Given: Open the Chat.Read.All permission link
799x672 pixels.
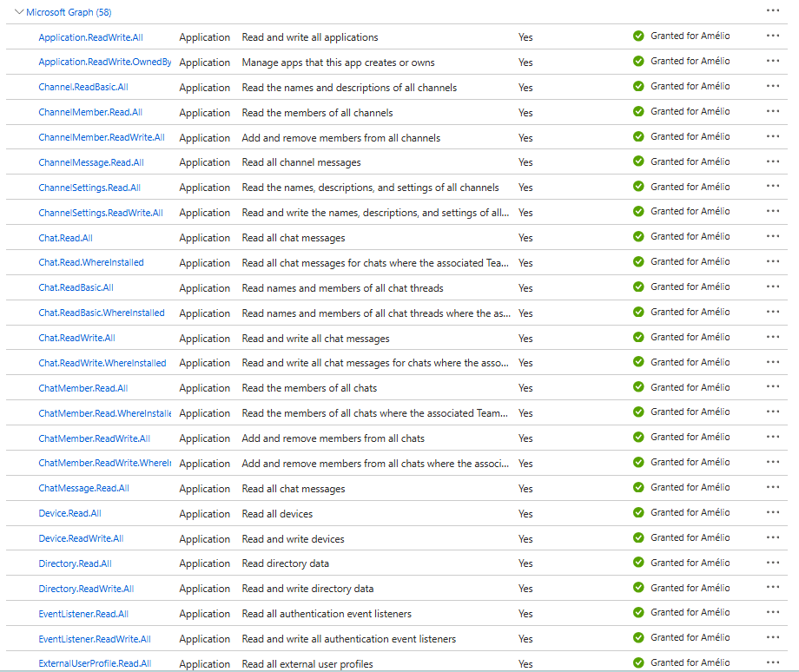Looking at the screenshot, I should coord(66,238).
